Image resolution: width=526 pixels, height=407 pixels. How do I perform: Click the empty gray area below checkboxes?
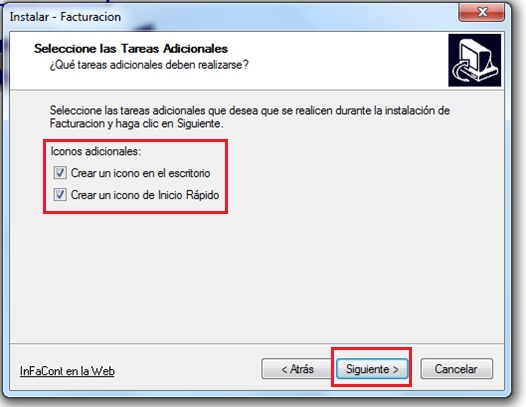257,275
